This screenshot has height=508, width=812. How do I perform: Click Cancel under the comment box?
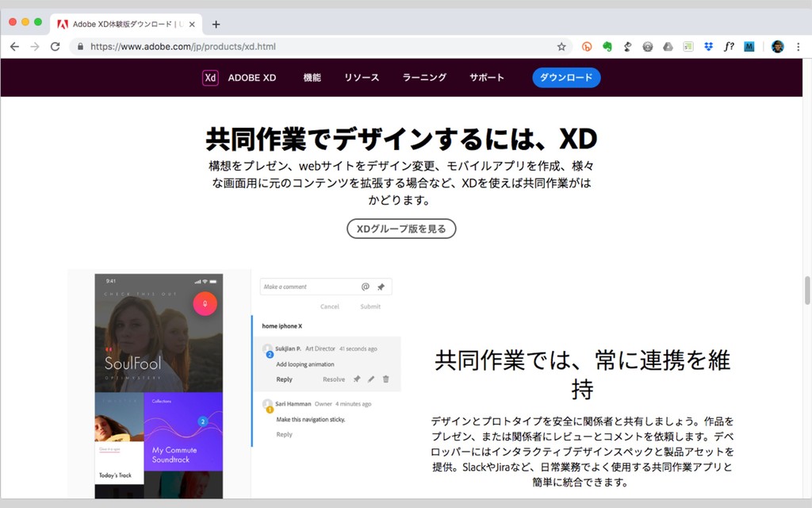[x=329, y=307]
